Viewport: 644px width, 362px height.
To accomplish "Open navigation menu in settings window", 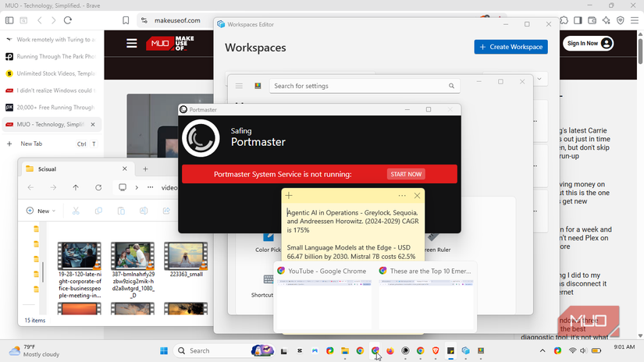I will pos(239,86).
